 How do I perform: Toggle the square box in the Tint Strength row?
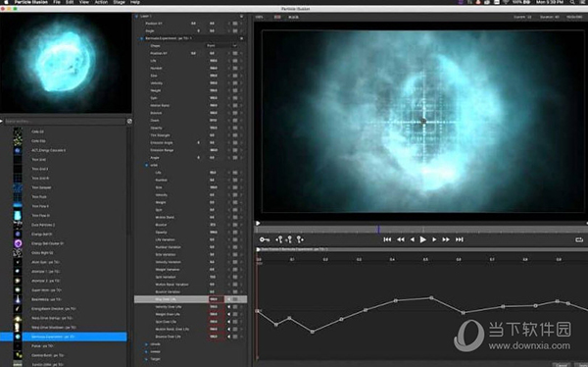(235, 135)
